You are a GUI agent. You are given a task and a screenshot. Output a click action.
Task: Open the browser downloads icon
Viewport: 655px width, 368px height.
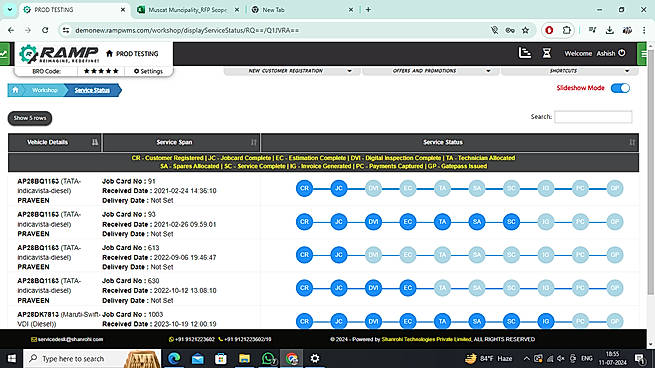[609, 30]
